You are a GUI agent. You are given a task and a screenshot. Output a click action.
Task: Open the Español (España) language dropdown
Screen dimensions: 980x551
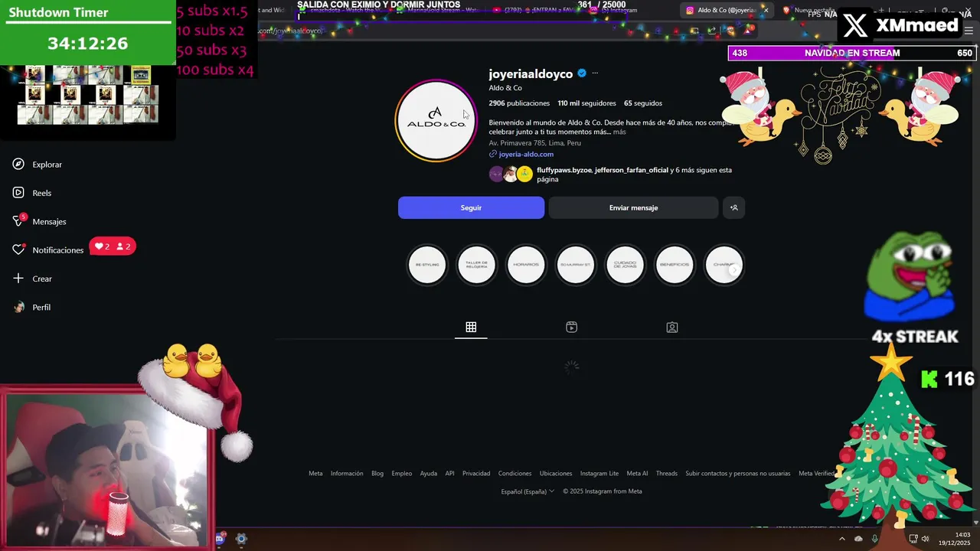click(528, 491)
